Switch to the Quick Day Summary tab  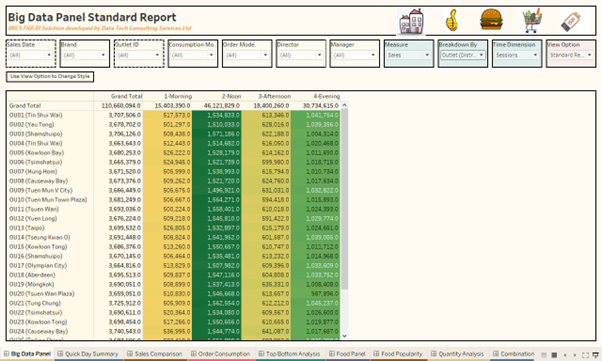tap(88, 354)
